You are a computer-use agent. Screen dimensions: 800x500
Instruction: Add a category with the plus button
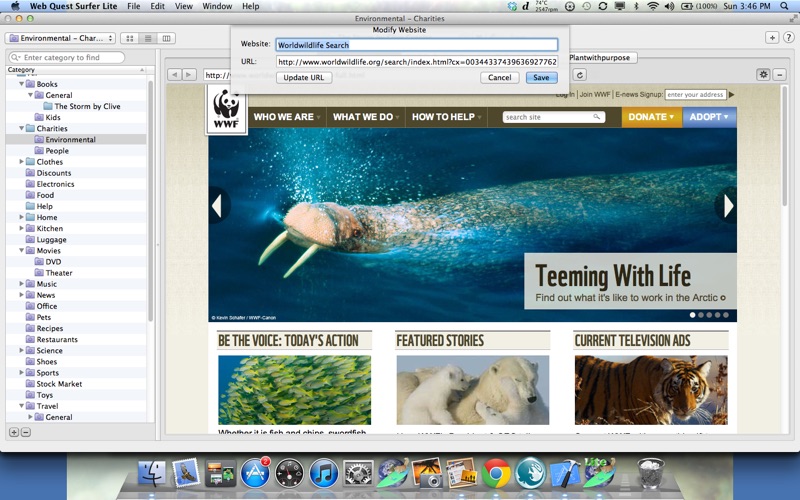[14, 432]
